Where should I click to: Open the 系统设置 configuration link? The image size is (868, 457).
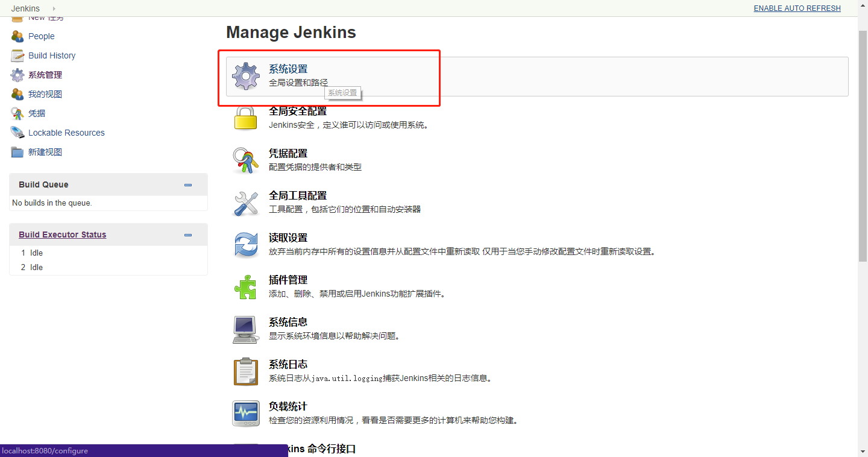pyautogui.click(x=288, y=69)
